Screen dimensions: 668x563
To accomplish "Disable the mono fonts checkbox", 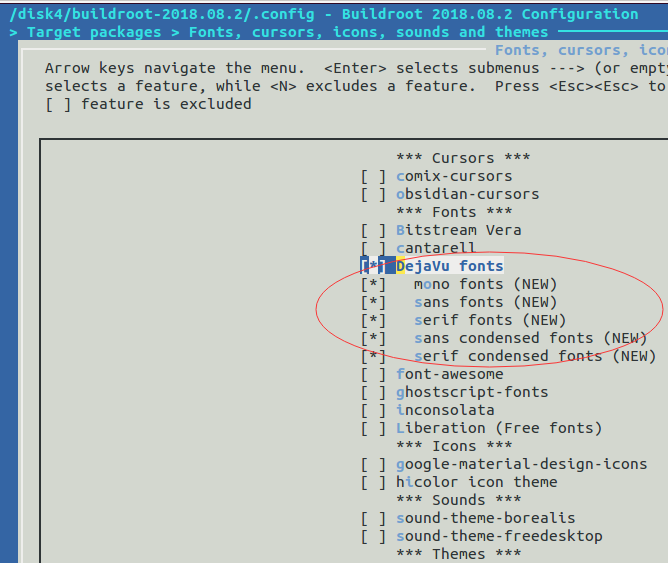I will (373, 284).
